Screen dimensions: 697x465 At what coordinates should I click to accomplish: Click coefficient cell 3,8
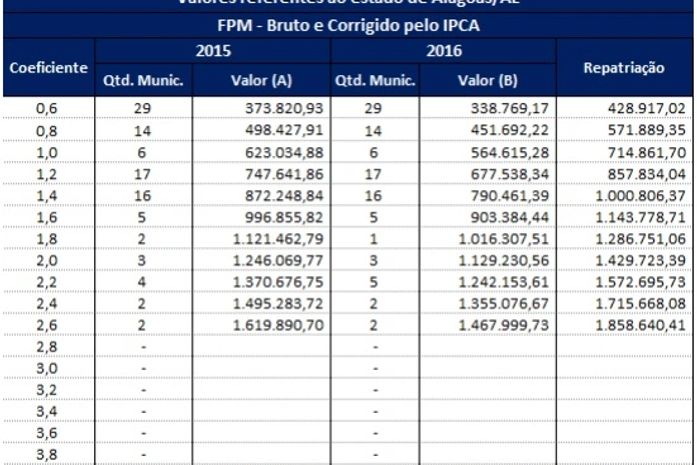tap(48, 455)
